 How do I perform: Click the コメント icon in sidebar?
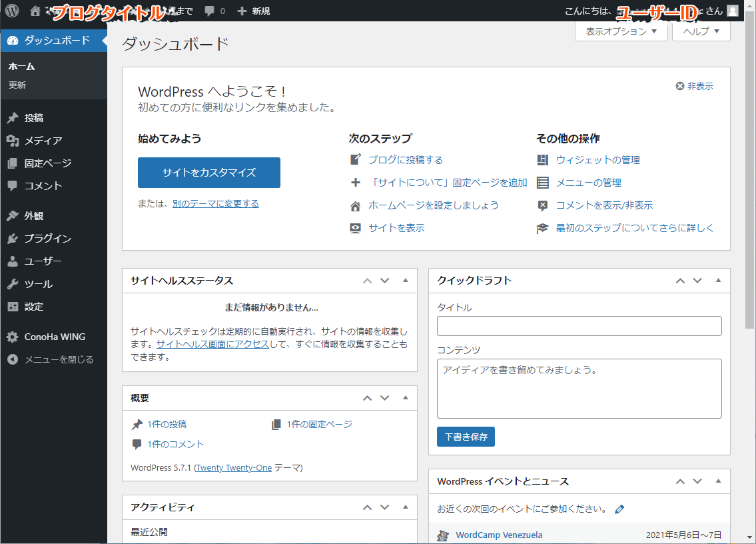point(13,186)
